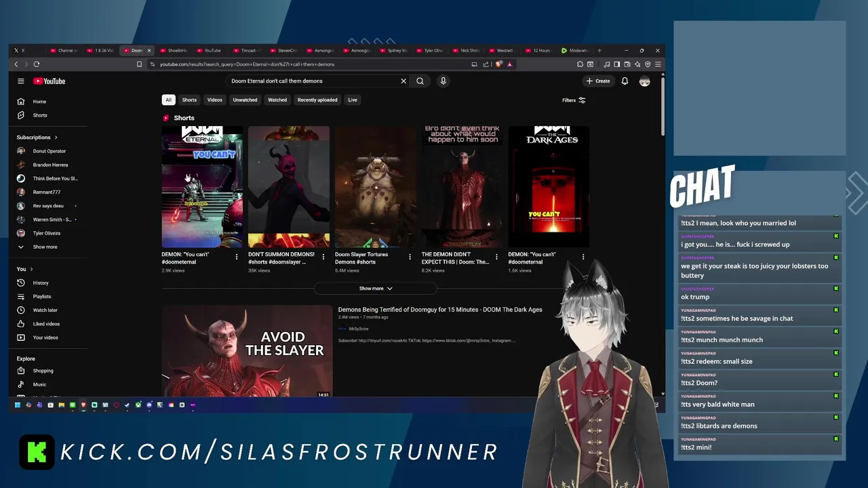The height and width of the screenshot is (488, 868).
Task: Click the Create button
Action: coord(598,81)
